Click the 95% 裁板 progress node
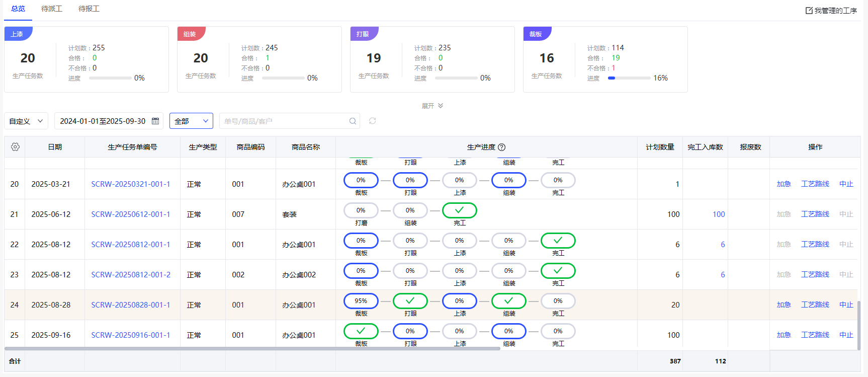Screen dimensions: 868x377 [361, 301]
